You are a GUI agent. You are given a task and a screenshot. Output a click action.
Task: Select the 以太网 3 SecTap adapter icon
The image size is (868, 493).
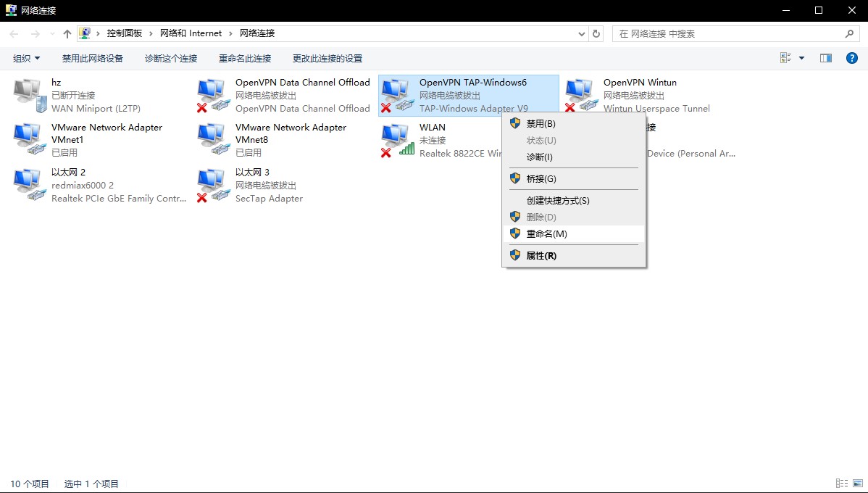click(212, 185)
